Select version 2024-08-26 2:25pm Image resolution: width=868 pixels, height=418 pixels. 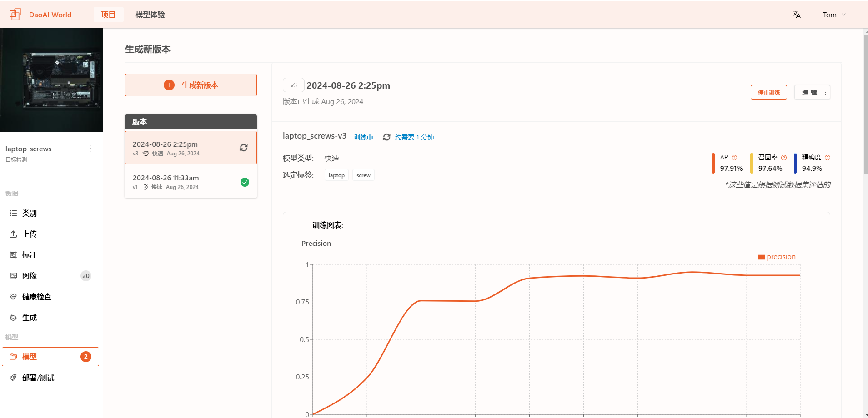191,148
